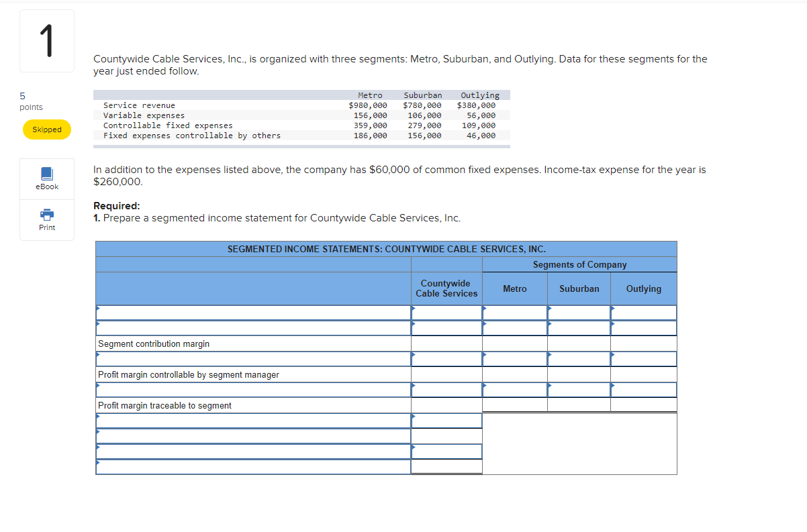Select question number 1 box
The height and width of the screenshot is (532, 807).
[x=47, y=41]
